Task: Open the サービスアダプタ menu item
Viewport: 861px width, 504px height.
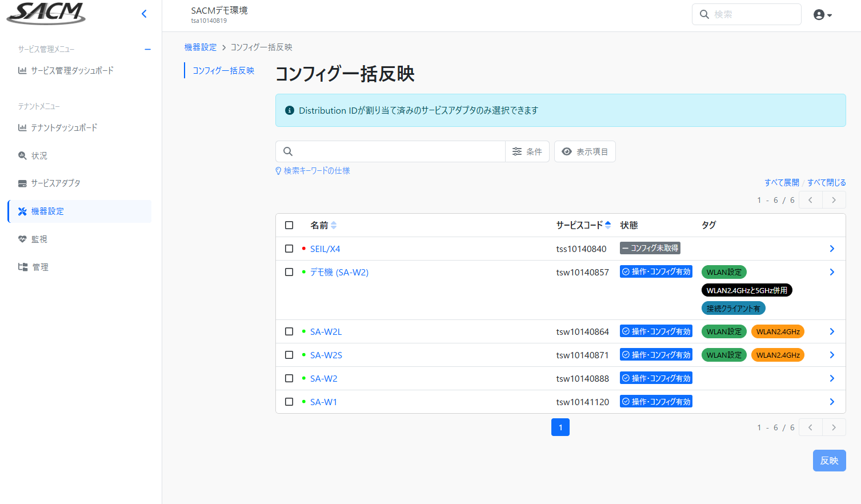Action: pos(80,183)
